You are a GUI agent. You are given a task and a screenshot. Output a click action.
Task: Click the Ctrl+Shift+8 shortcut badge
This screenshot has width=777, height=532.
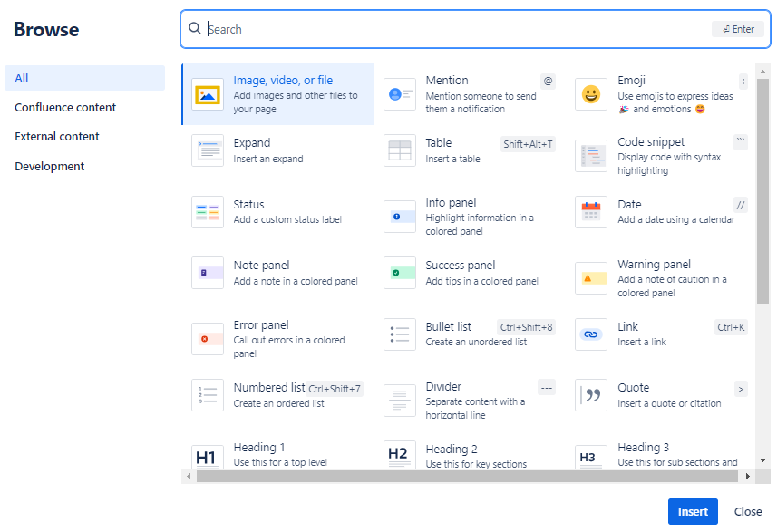click(x=526, y=327)
